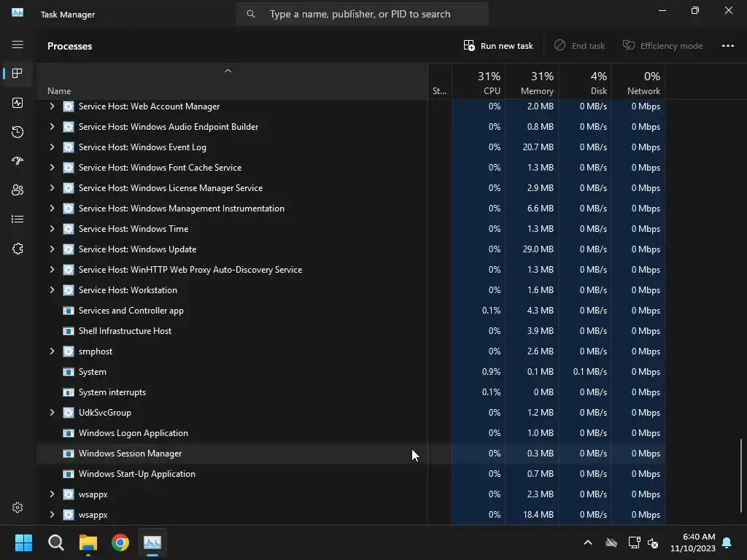Screen dimensions: 747x560
Task: Click the 0.9% CPU value for System
Action: pyautogui.click(x=491, y=372)
